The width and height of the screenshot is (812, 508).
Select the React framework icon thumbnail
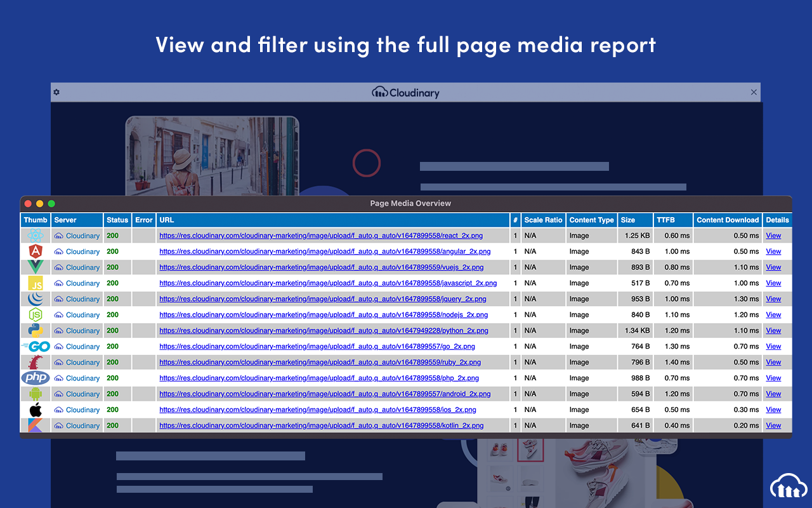pos(36,235)
